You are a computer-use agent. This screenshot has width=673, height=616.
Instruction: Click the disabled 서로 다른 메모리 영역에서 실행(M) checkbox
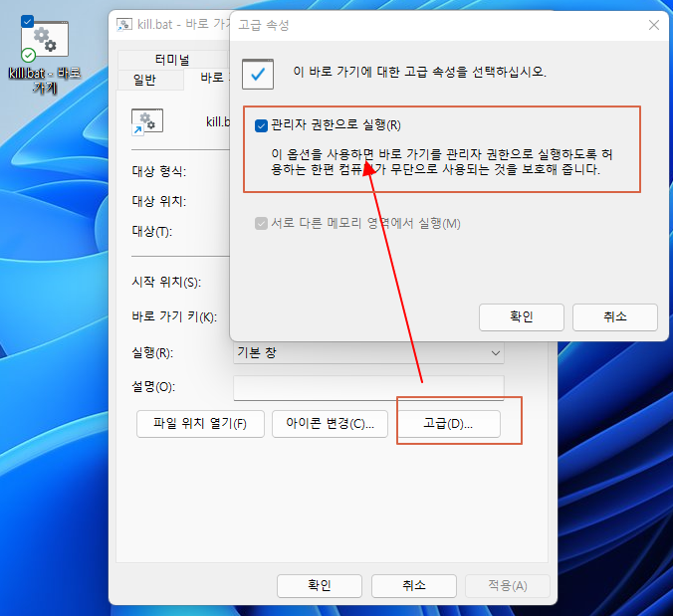[261, 224]
